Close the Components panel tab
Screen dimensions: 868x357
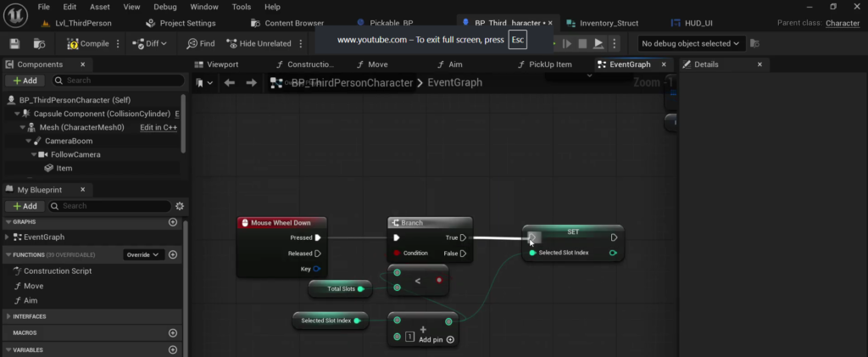click(82, 64)
